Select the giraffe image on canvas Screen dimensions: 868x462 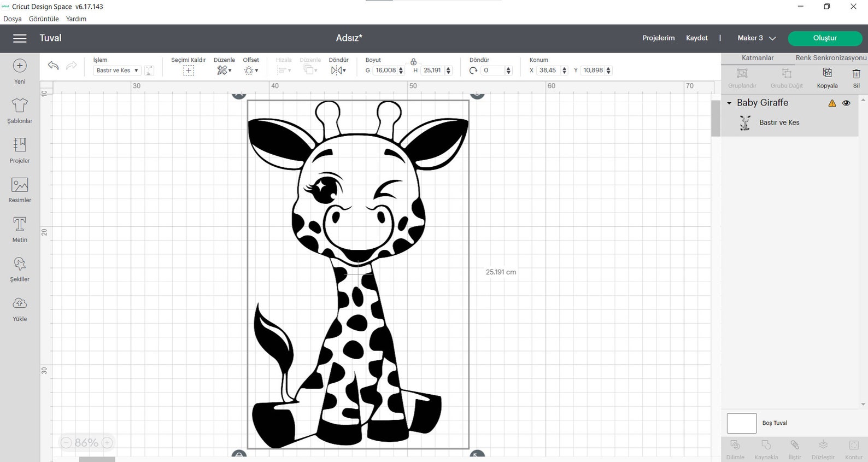coord(358,274)
